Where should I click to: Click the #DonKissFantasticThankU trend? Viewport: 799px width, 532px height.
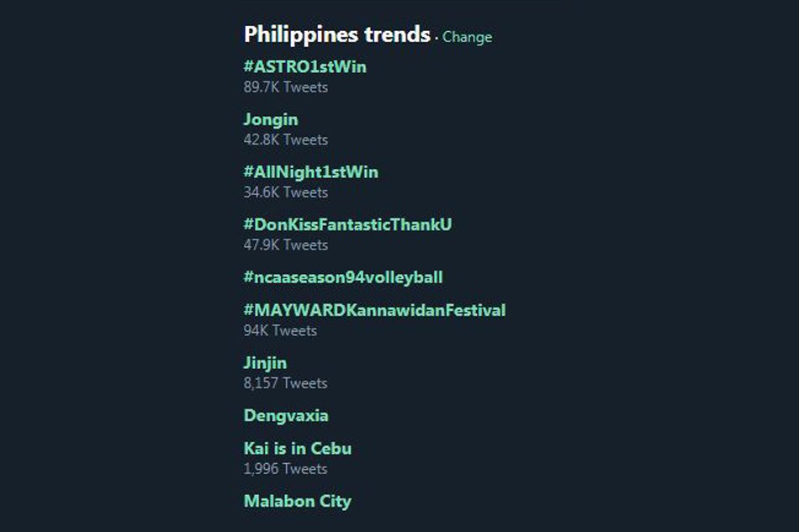pos(347,224)
